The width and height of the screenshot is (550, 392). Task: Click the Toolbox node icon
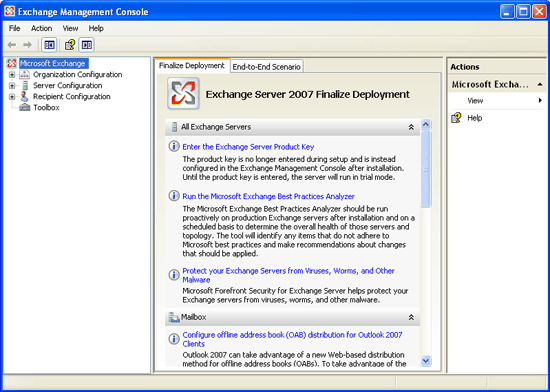(25, 107)
